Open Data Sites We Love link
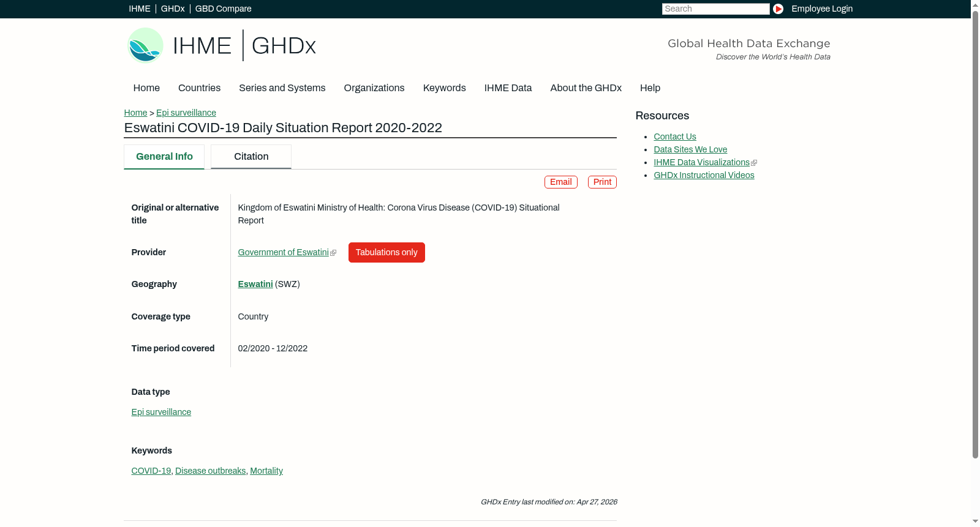980x527 pixels. coord(690,149)
